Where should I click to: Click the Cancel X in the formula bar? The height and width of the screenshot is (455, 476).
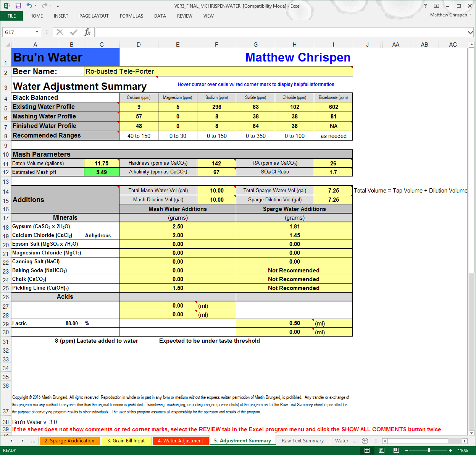pyautogui.click(x=60, y=32)
